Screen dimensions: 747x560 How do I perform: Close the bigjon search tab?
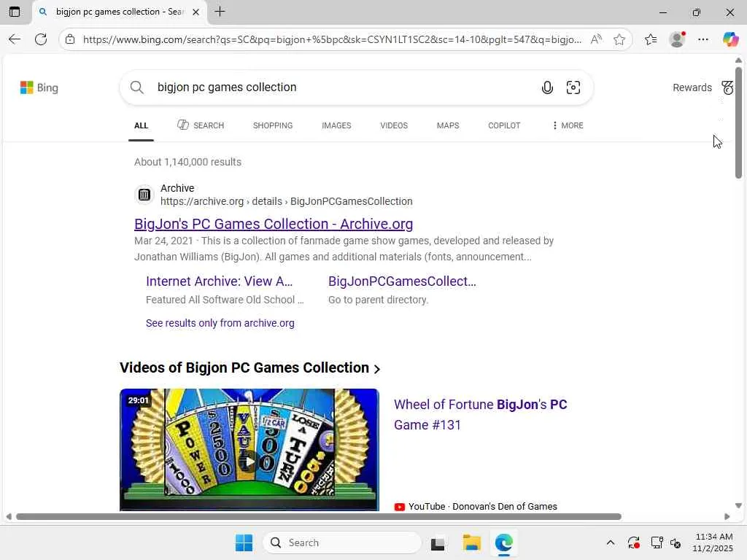click(196, 12)
